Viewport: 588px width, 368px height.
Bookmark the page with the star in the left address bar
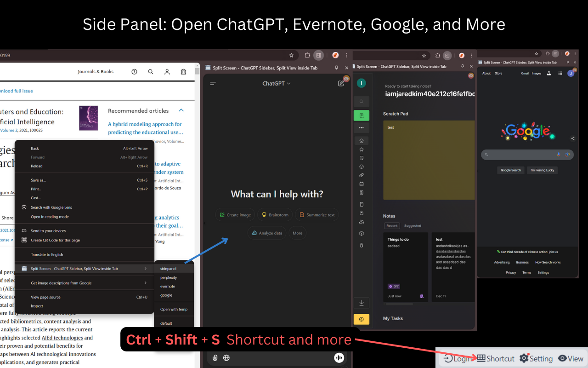(x=291, y=55)
